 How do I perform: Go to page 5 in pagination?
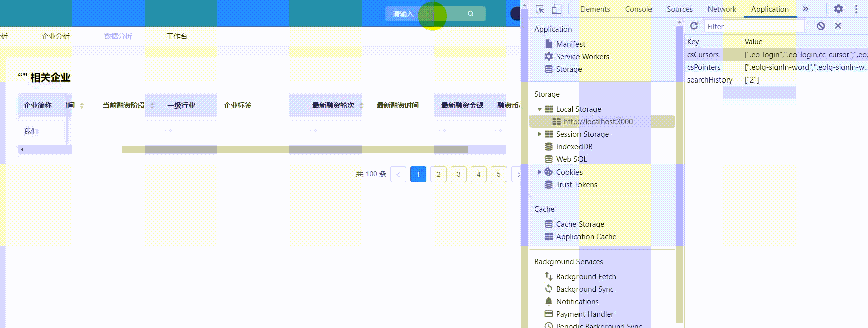click(x=499, y=174)
